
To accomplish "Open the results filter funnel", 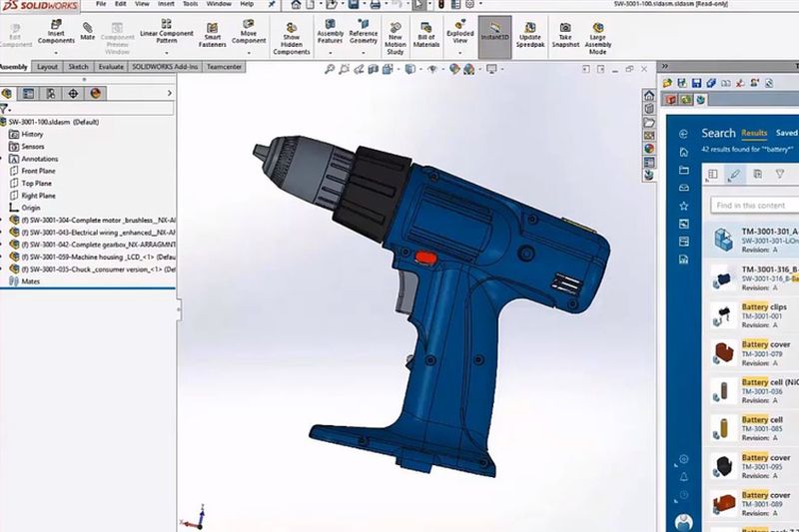I will pos(780,174).
